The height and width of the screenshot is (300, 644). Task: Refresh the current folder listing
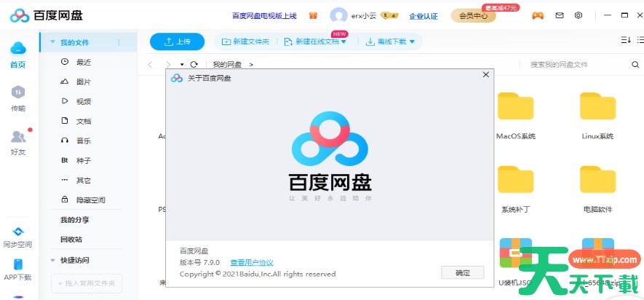pos(194,65)
